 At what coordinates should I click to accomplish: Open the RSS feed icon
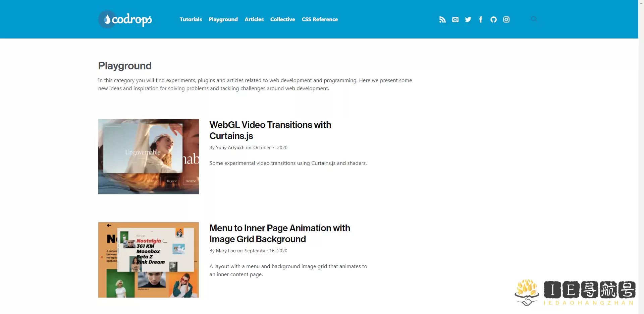tap(442, 19)
